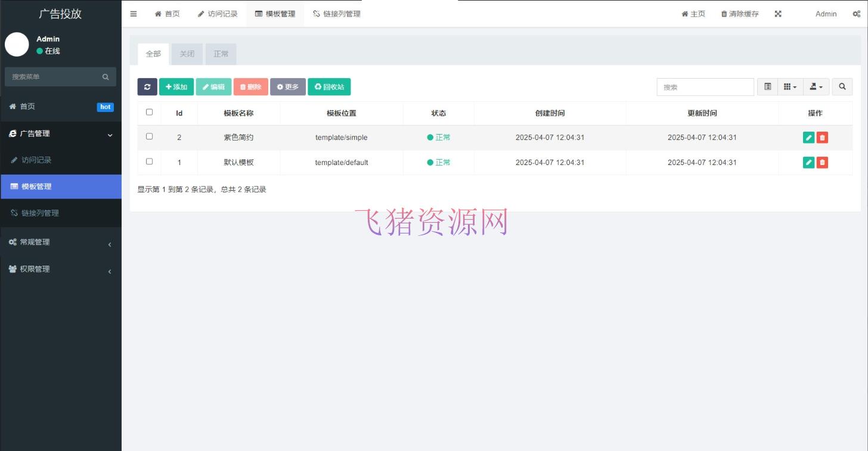Viewport: 868px width, 451px height.
Task: Delete the 默认模板 row
Action: tap(822, 162)
